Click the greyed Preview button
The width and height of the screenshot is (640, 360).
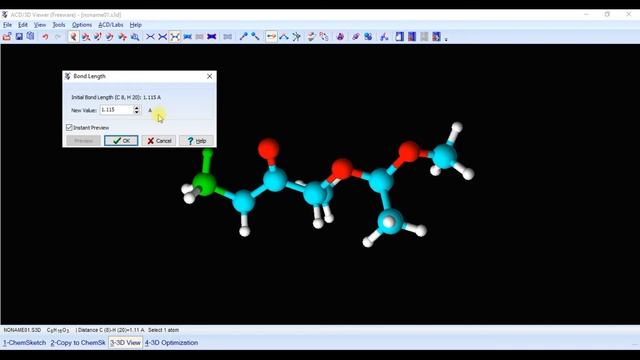coord(83,140)
